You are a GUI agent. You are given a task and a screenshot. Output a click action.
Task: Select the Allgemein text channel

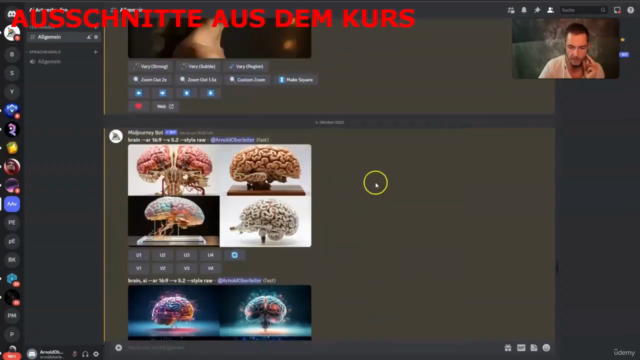[x=64, y=37]
